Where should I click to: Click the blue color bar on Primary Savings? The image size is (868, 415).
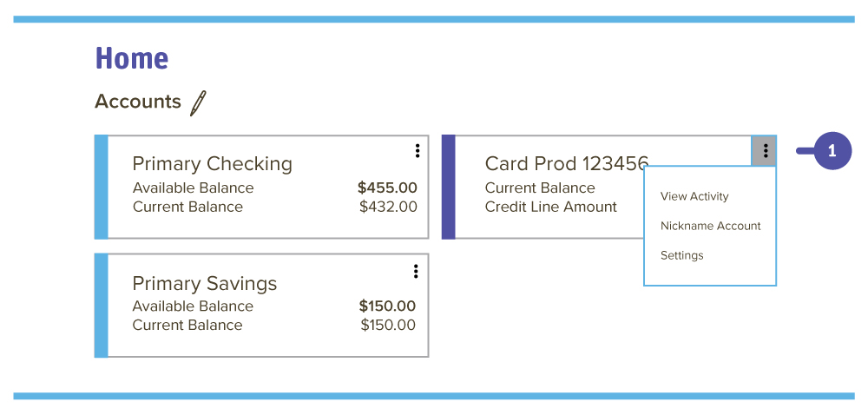click(x=102, y=306)
